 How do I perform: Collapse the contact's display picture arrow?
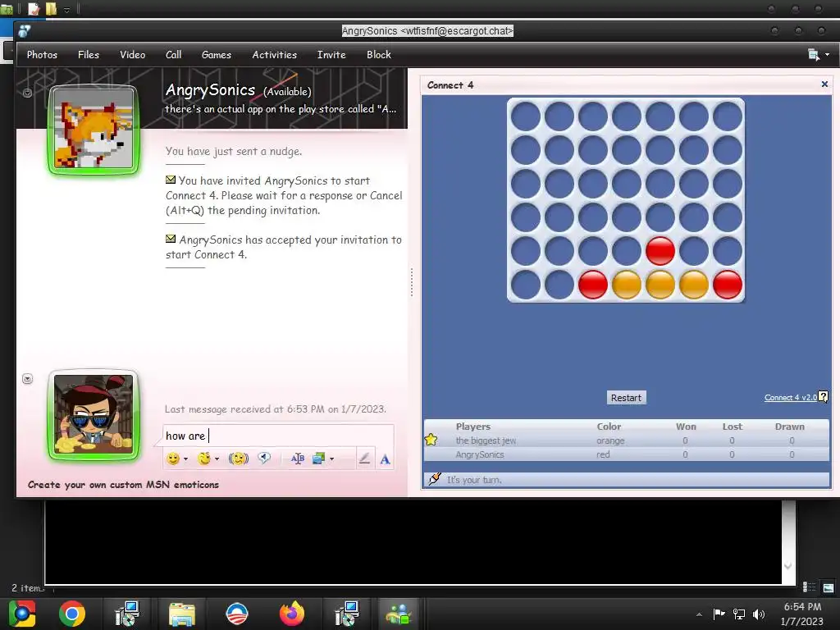coord(27,93)
